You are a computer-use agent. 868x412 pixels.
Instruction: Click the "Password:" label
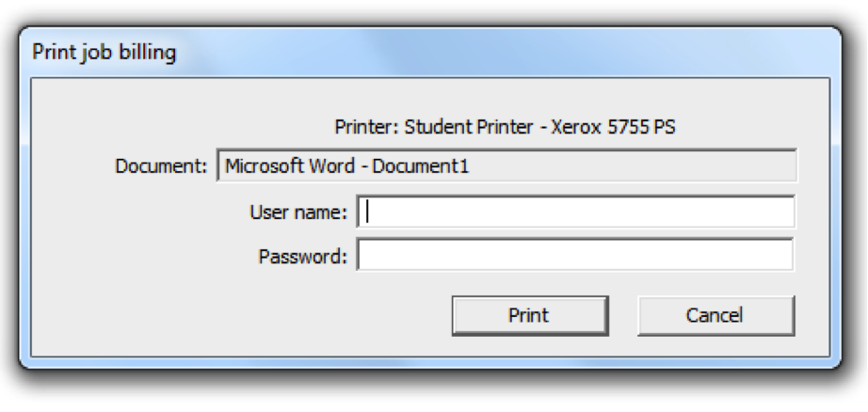pyautogui.click(x=303, y=256)
